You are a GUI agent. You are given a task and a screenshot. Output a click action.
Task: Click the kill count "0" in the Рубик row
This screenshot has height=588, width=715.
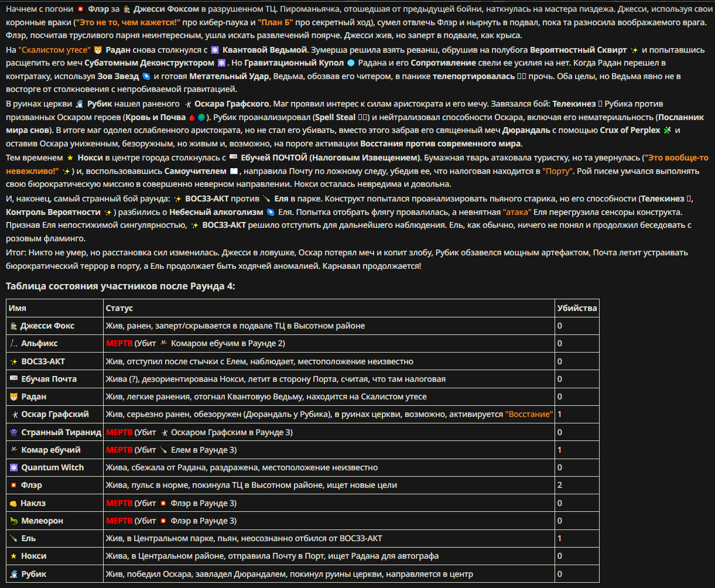pyautogui.click(x=560, y=574)
